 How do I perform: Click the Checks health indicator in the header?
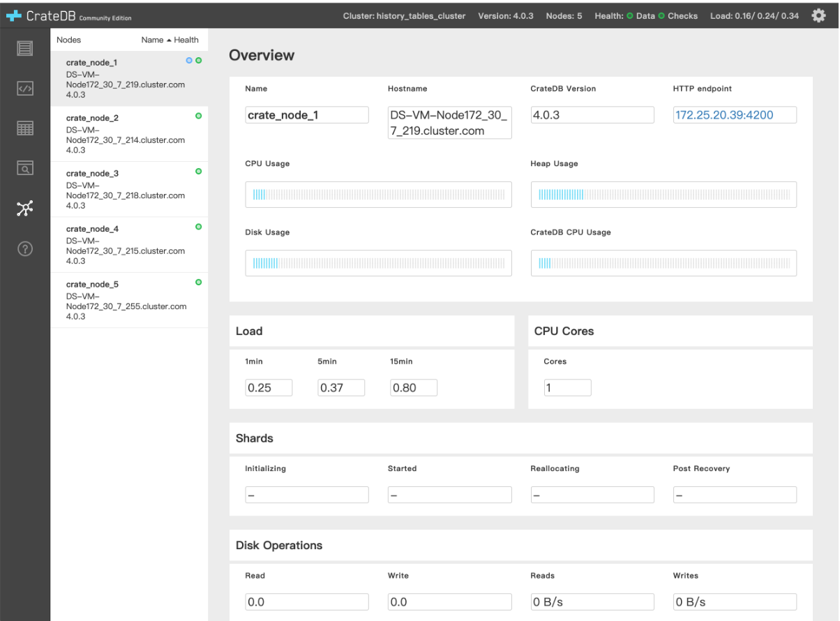678,16
